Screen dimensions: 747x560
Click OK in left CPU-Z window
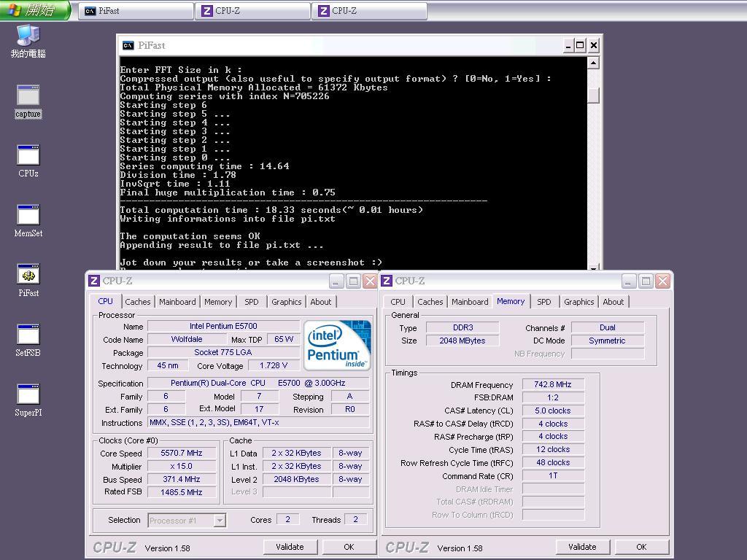(x=349, y=547)
